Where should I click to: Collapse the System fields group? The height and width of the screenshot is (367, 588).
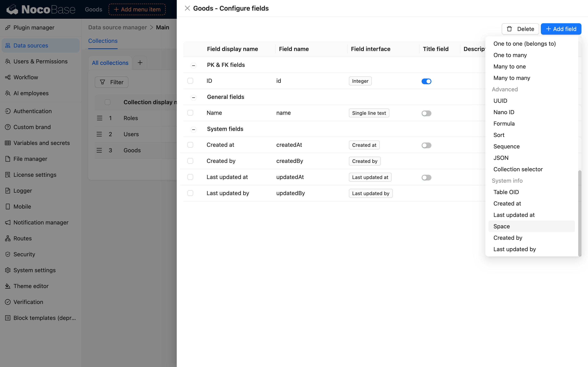193,129
